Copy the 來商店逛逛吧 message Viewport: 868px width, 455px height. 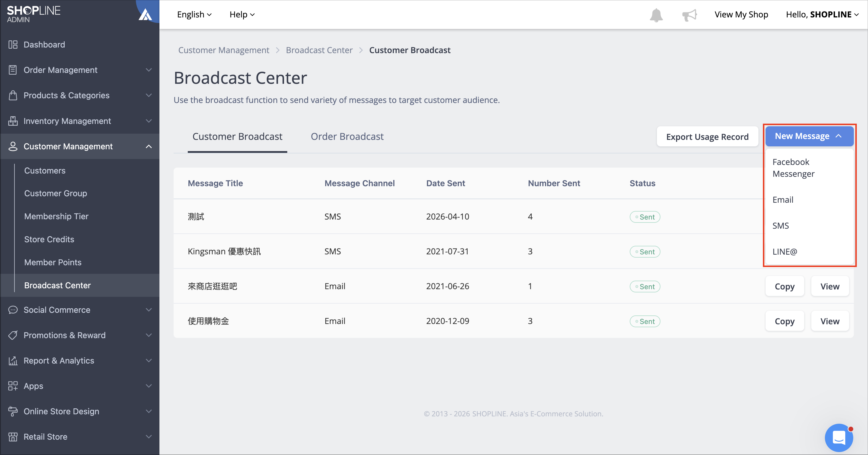click(784, 286)
